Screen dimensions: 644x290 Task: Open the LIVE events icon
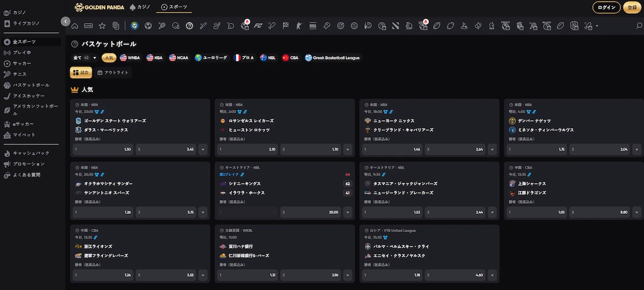88,26
